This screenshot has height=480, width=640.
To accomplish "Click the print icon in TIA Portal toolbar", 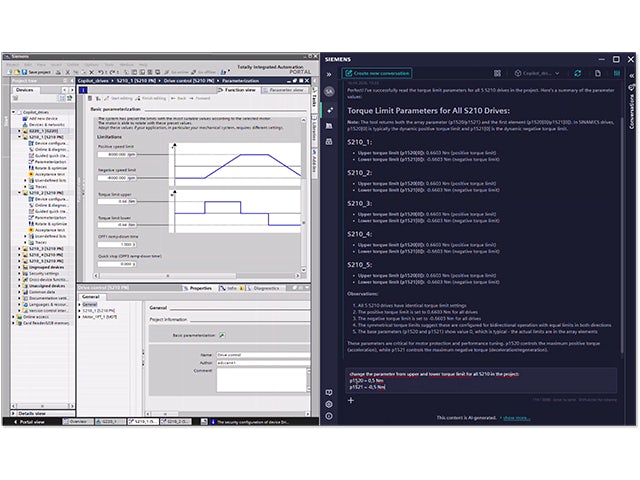I will click(58, 72).
